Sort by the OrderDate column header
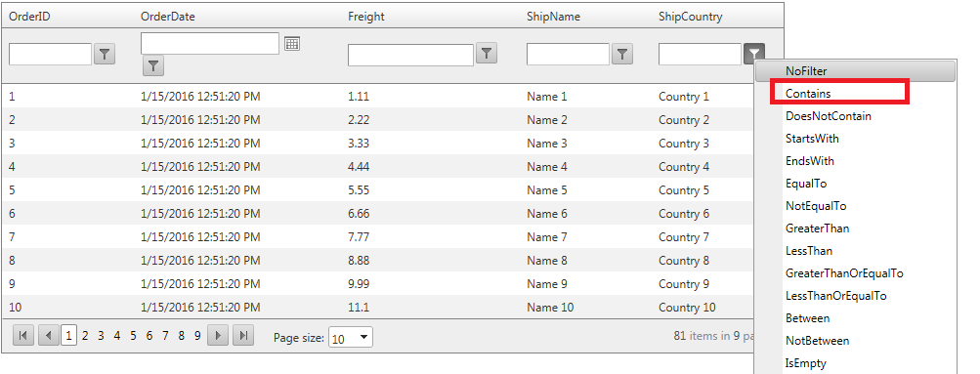 (167, 17)
